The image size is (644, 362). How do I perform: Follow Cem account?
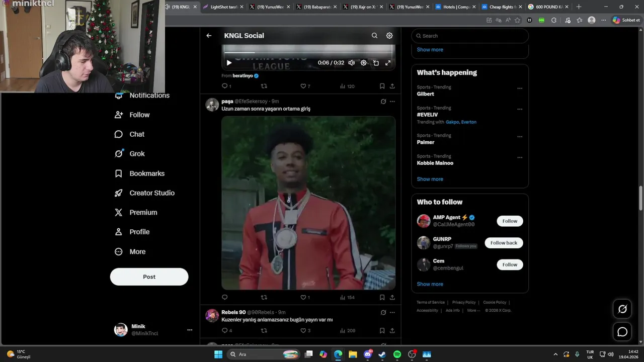coord(510,264)
